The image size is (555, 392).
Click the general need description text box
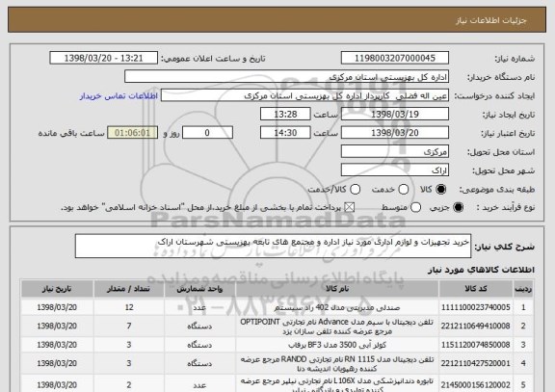click(x=273, y=246)
